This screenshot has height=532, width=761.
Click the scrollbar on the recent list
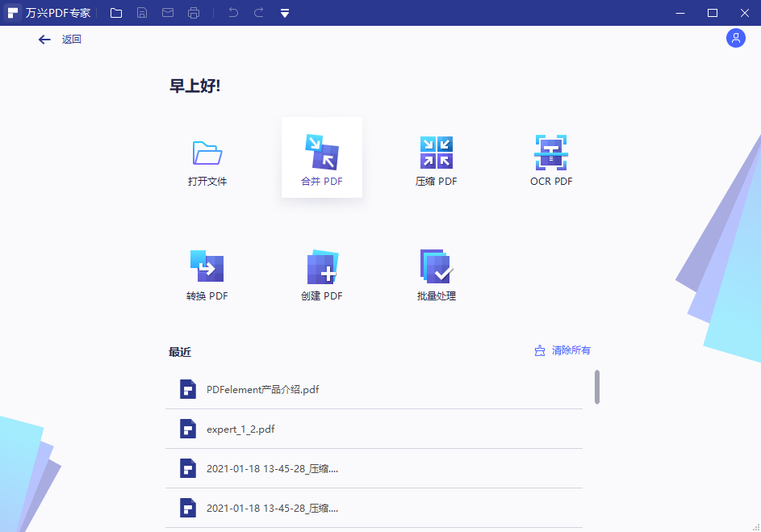coord(596,387)
